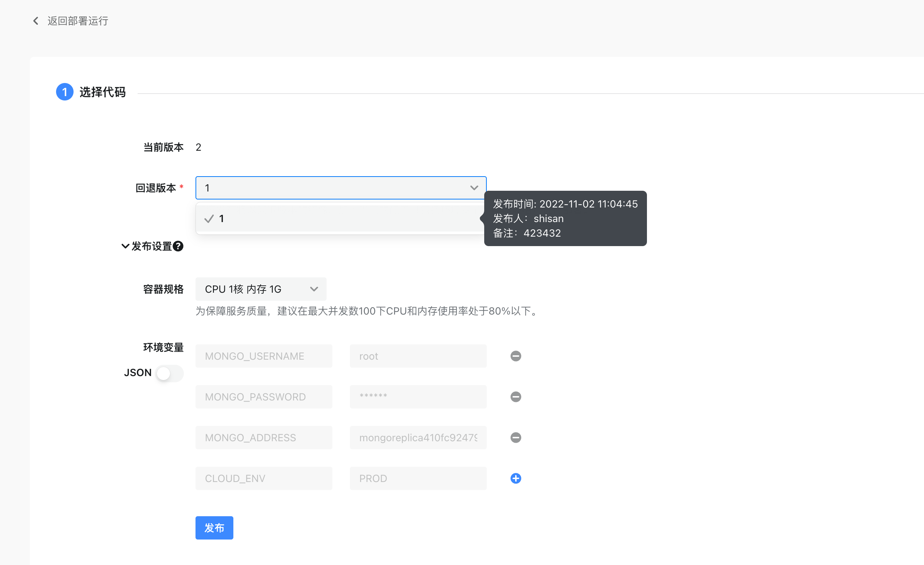
Task: Click the 发布 publish button
Action: [x=214, y=528]
